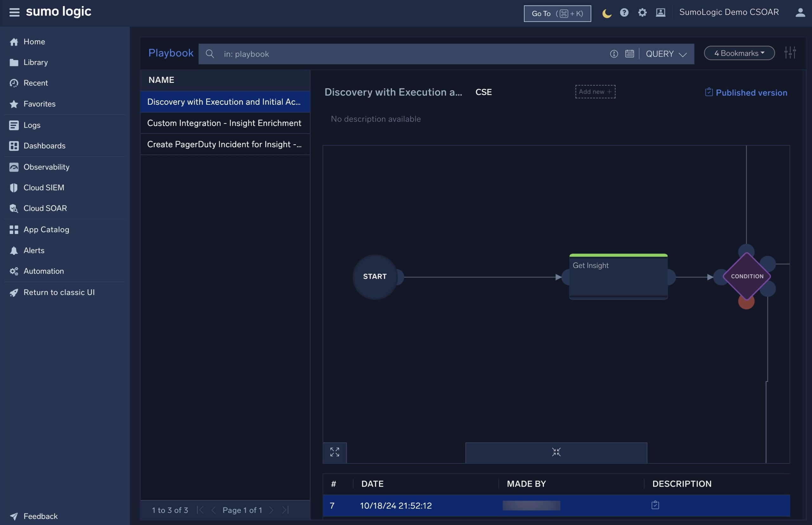This screenshot has width=812, height=525.
Task: Click the 1 to 3 of 3 count
Action: click(170, 510)
